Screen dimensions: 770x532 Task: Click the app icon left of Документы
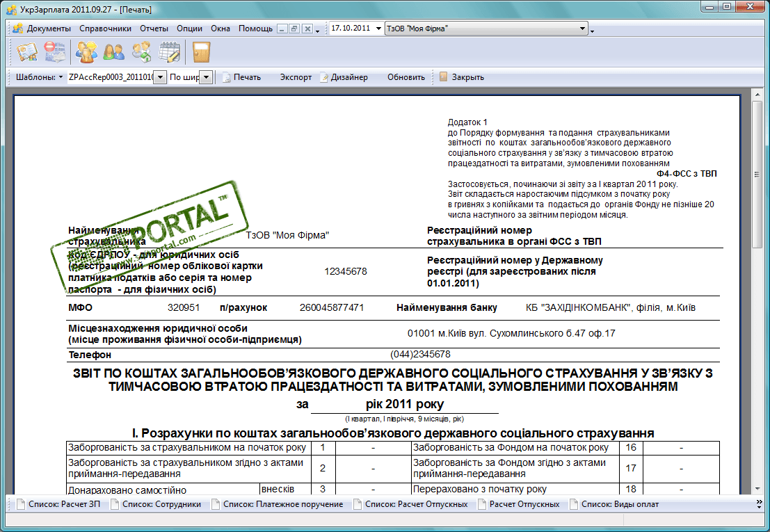pos(18,29)
